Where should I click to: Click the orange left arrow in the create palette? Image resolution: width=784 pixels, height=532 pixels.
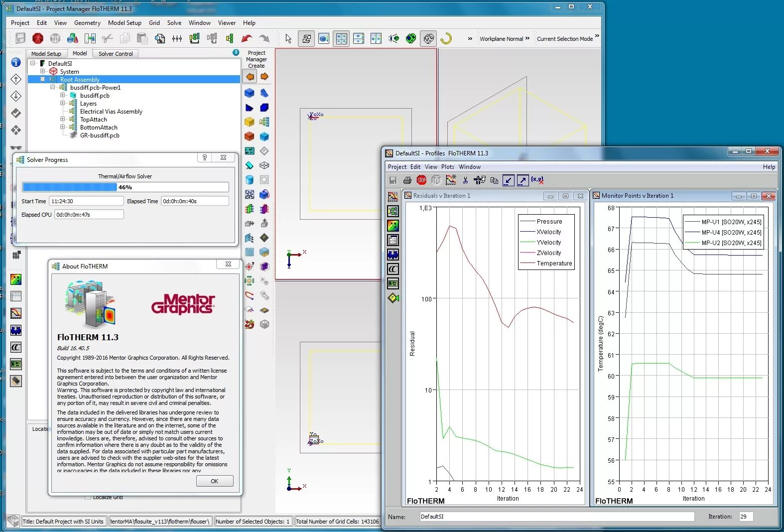tap(250, 77)
